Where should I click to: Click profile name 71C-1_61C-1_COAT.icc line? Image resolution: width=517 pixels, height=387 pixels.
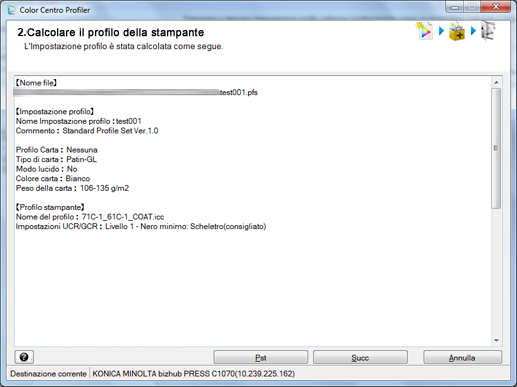[90, 217]
